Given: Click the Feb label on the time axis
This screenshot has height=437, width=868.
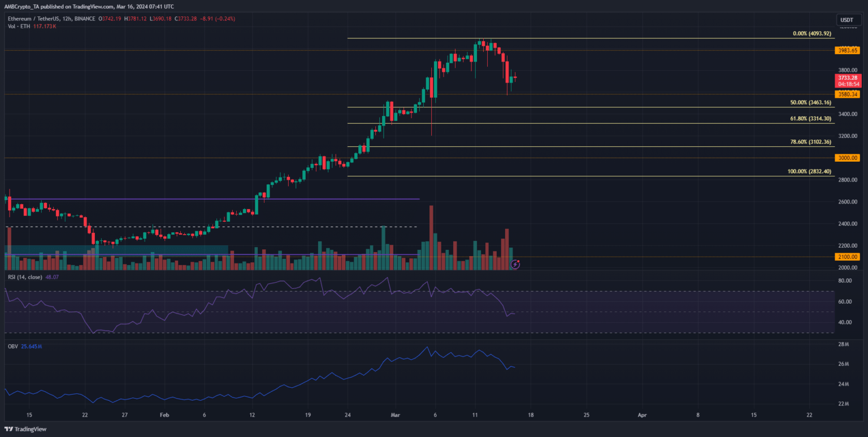Looking at the screenshot, I should tap(165, 415).
